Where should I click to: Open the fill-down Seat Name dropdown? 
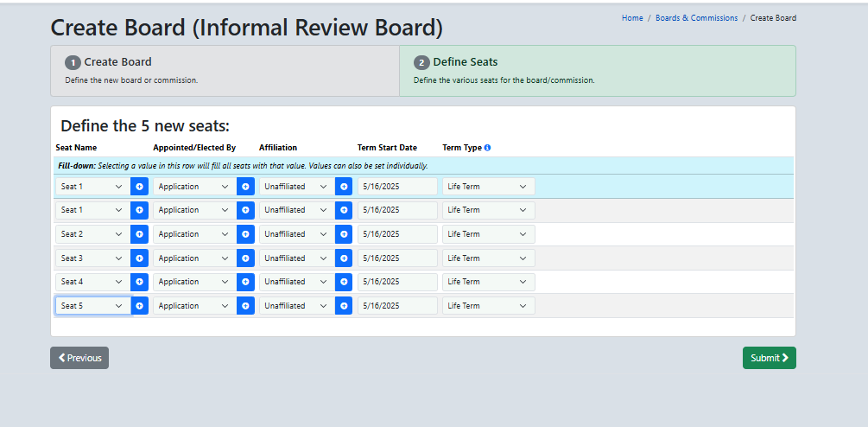93,187
